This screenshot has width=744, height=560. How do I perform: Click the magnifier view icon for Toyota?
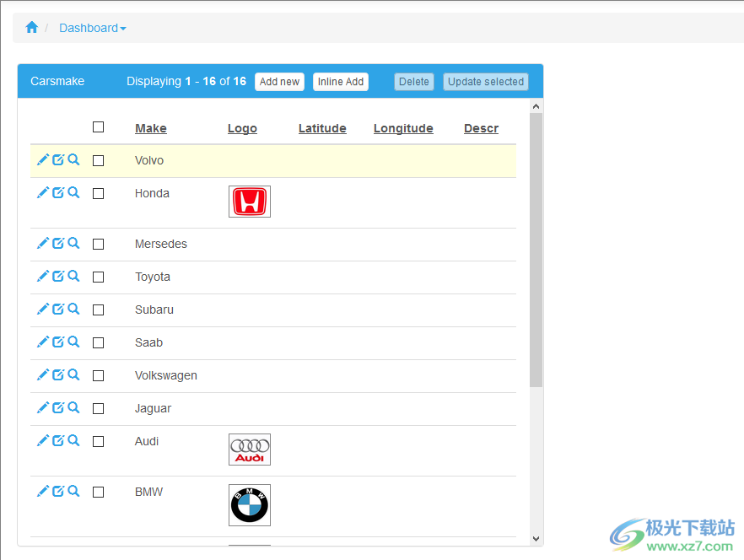point(73,276)
